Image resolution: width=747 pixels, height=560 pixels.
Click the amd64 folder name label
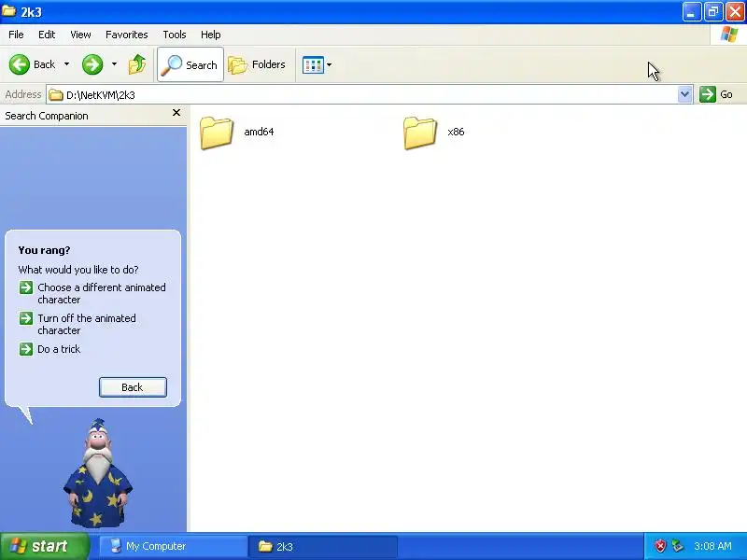(x=259, y=132)
